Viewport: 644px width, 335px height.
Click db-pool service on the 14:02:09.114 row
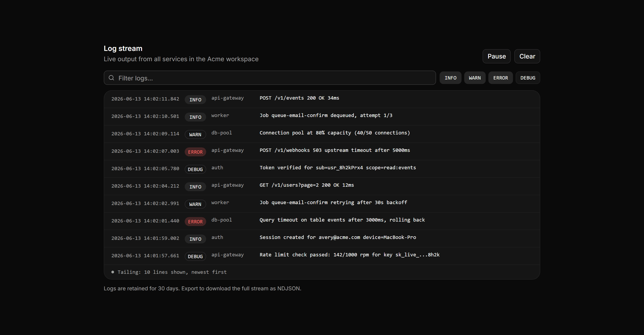(222, 133)
